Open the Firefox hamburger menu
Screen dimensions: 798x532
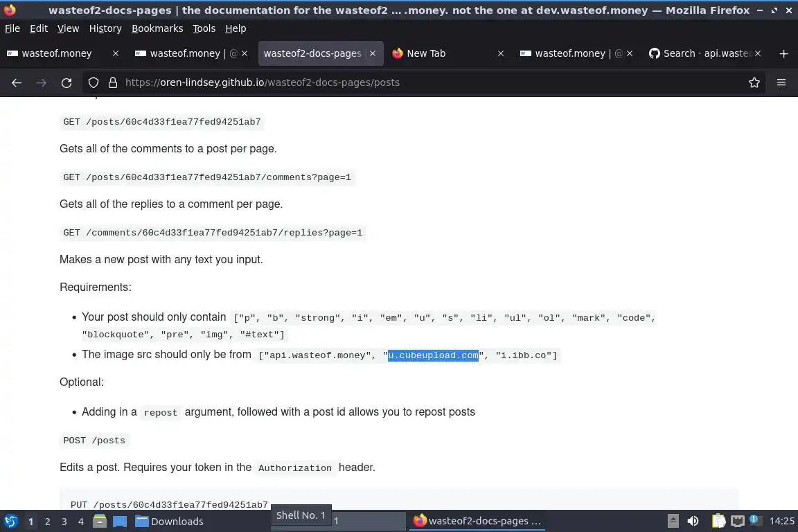coord(781,82)
